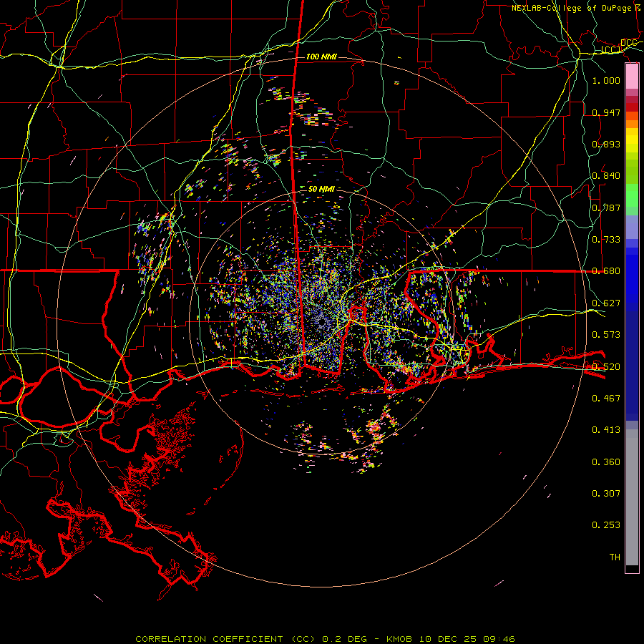Select the 0.787 legend value

tap(606, 208)
